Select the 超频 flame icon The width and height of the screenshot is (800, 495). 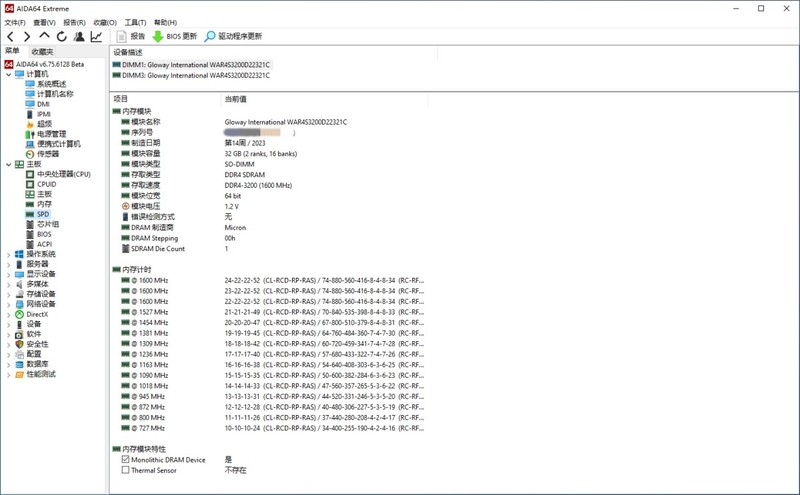30,124
